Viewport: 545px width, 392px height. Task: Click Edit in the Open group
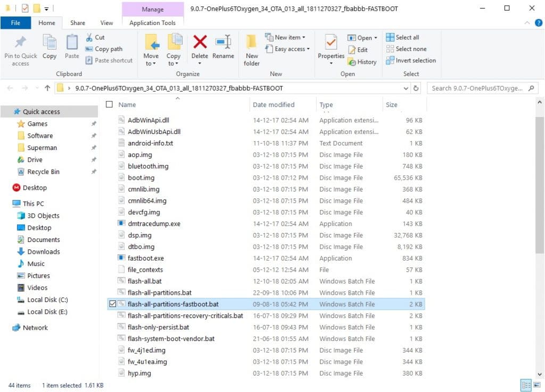click(358, 49)
